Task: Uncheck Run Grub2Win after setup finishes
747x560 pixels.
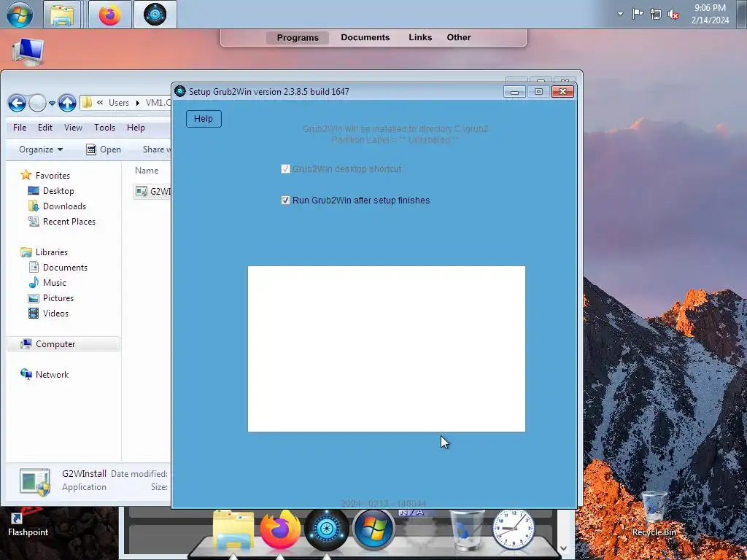Action: coord(285,201)
